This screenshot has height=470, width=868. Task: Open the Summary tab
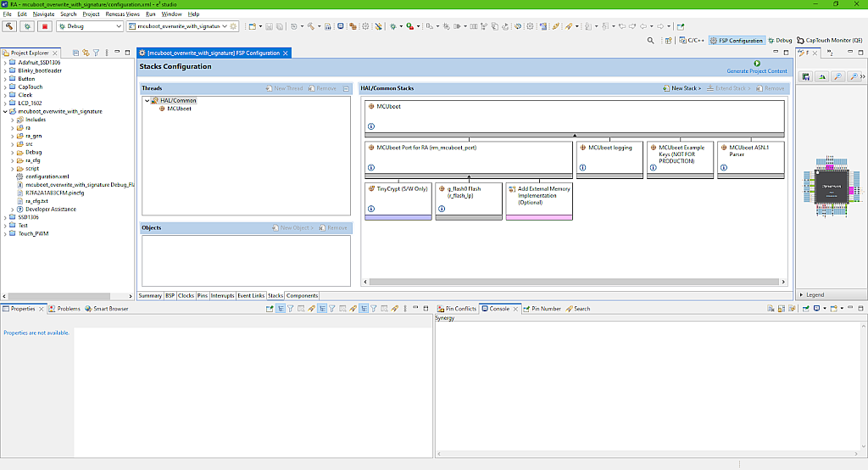pyautogui.click(x=150, y=296)
